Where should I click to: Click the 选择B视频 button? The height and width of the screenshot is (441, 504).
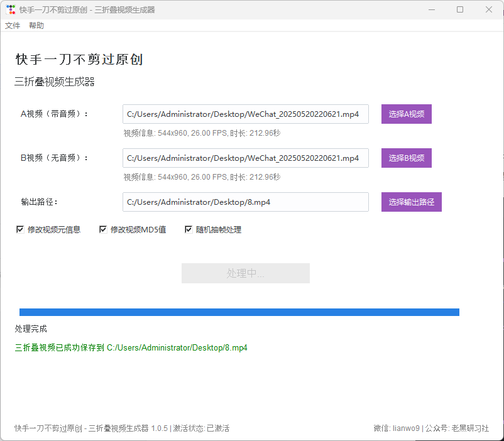(x=406, y=158)
